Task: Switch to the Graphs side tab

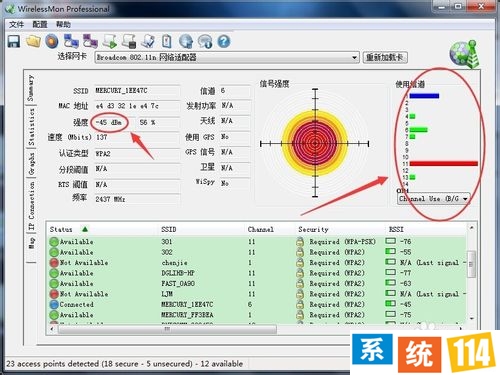Action: 31,164
